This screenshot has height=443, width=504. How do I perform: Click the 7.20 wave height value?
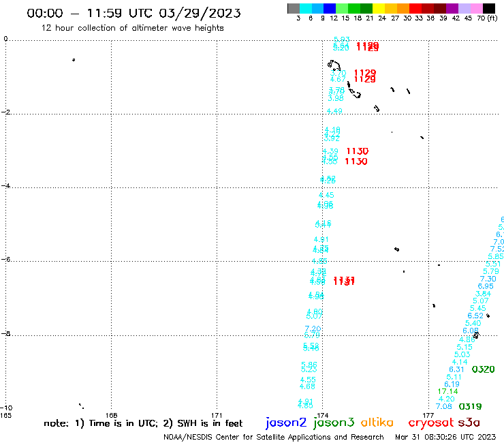[x=313, y=329]
